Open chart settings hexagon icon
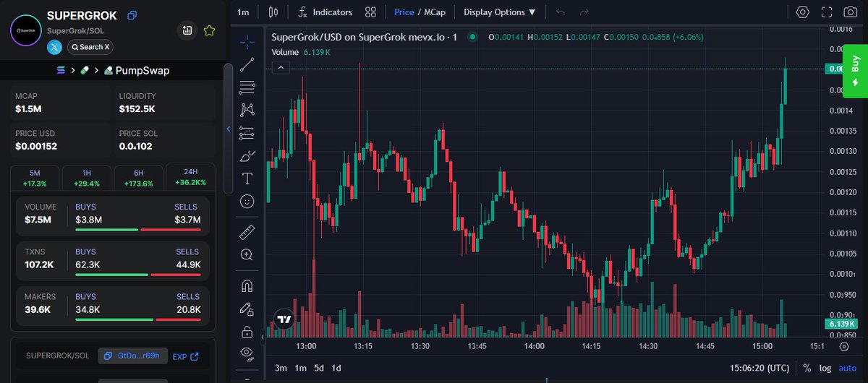This screenshot has width=868, height=383. pyautogui.click(x=803, y=12)
